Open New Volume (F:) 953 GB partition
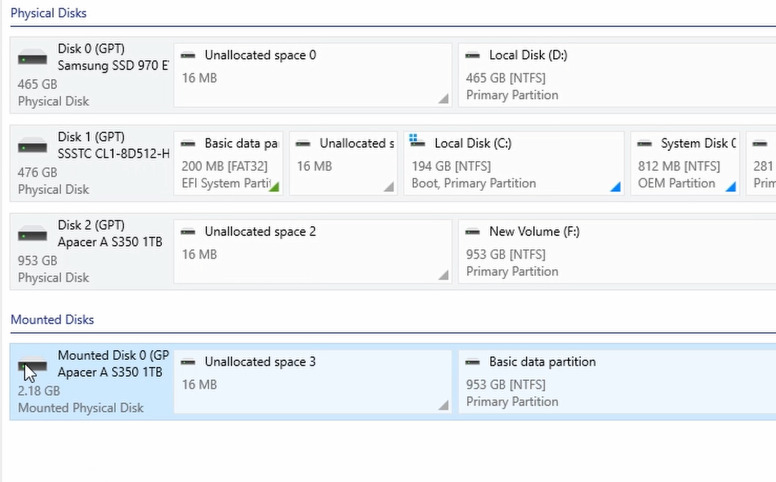This screenshot has height=482, width=776. coord(617,251)
